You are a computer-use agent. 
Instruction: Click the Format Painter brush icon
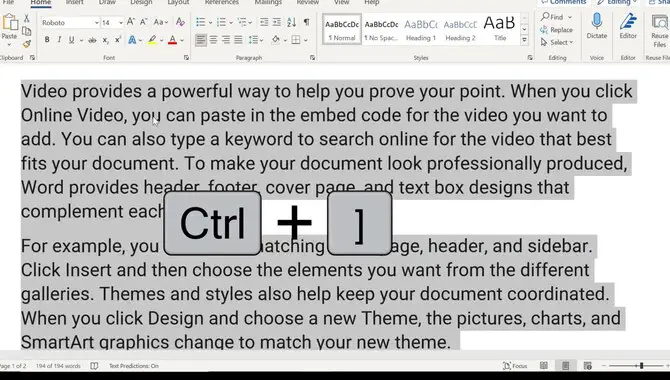pyautogui.click(x=27, y=44)
